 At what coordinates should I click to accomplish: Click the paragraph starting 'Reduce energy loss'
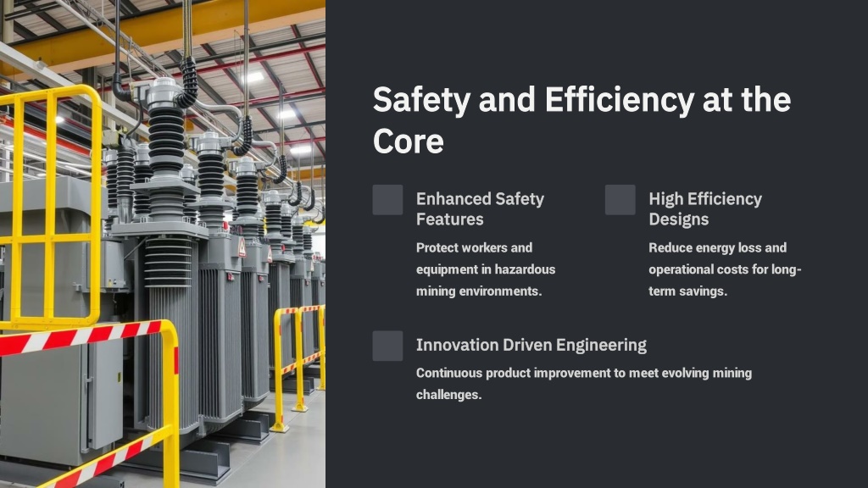point(726,269)
